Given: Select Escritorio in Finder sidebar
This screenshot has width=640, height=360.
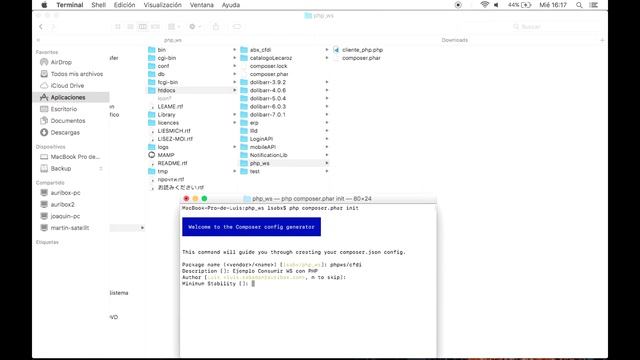Looking at the screenshot, I should click(64, 109).
